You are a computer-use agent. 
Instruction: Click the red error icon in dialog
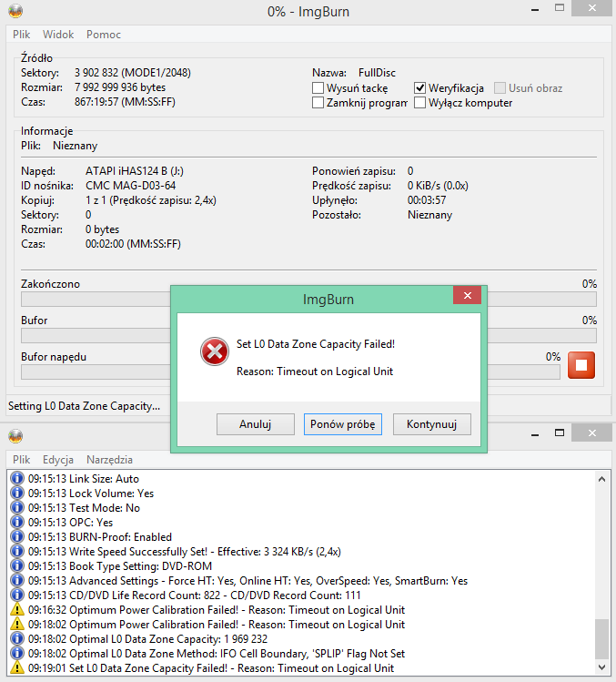tap(215, 351)
